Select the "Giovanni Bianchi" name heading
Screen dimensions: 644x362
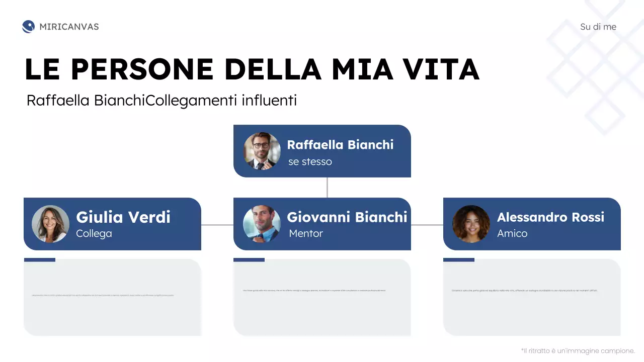(347, 217)
